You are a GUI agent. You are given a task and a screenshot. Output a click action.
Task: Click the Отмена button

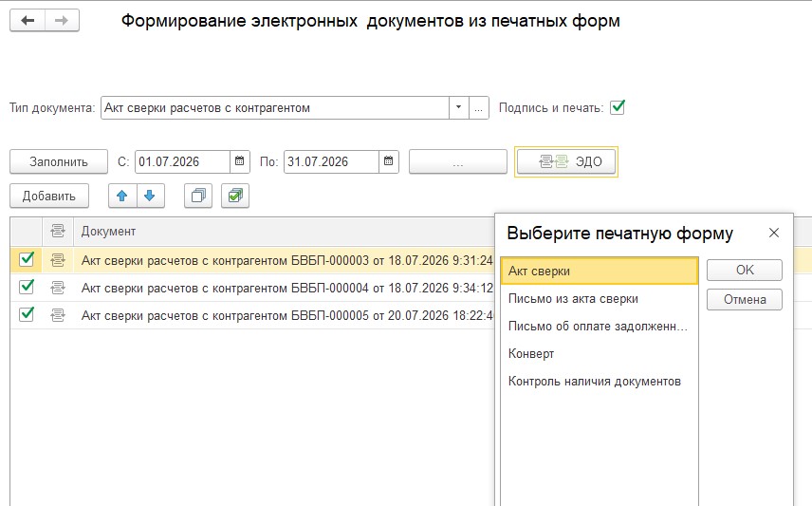(745, 300)
